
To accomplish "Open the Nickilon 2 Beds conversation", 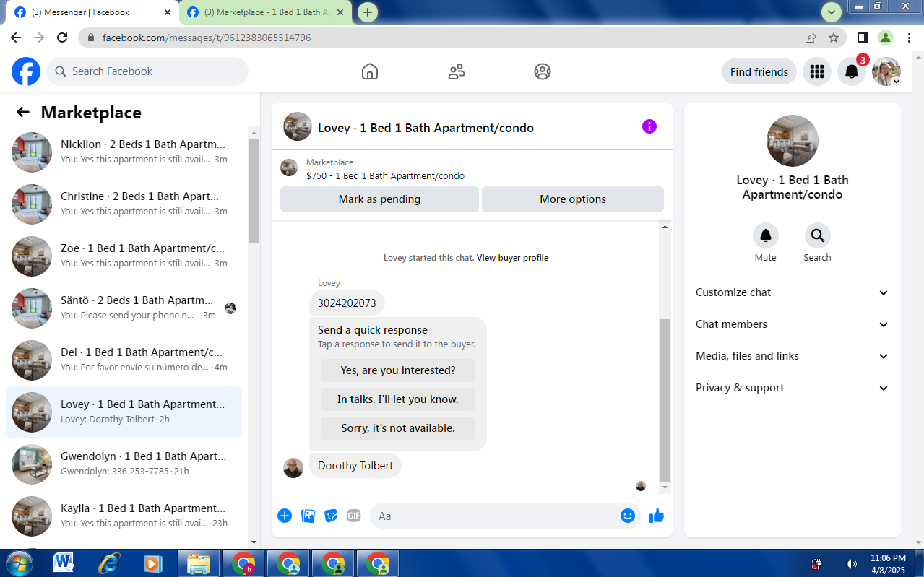I will (x=124, y=152).
